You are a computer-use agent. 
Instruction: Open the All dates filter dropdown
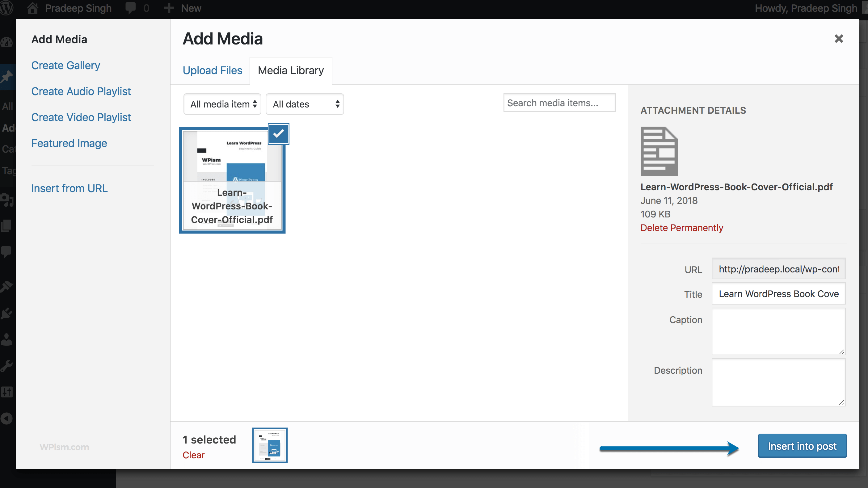(304, 104)
